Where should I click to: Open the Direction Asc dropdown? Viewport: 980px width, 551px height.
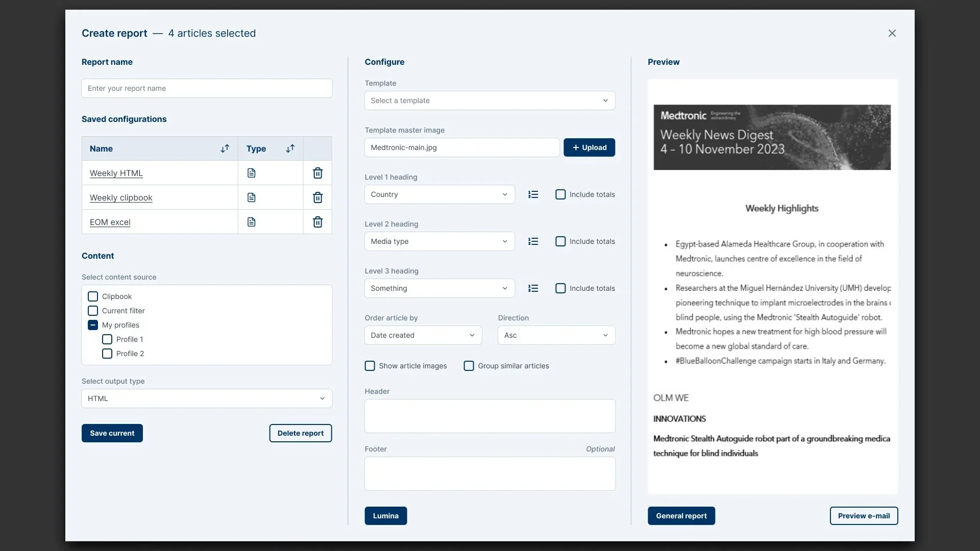(x=556, y=335)
